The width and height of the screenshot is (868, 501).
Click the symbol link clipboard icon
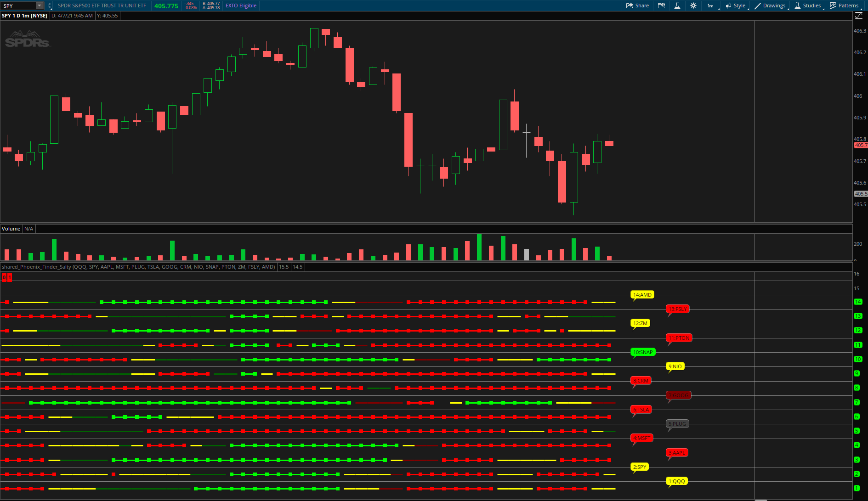(x=49, y=6)
